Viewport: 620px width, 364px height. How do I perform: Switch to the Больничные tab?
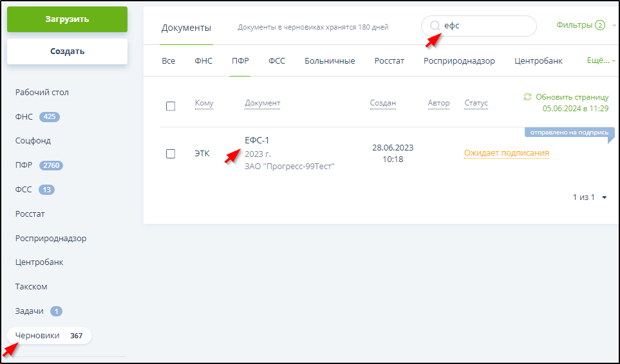tap(330, 61)
